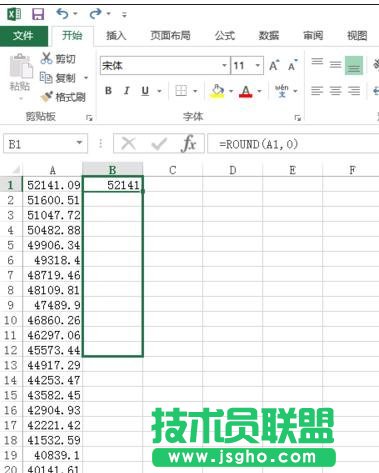Apply yellow fill color bucket
This screenshot has width=379, height=473.
pos(217,91)
